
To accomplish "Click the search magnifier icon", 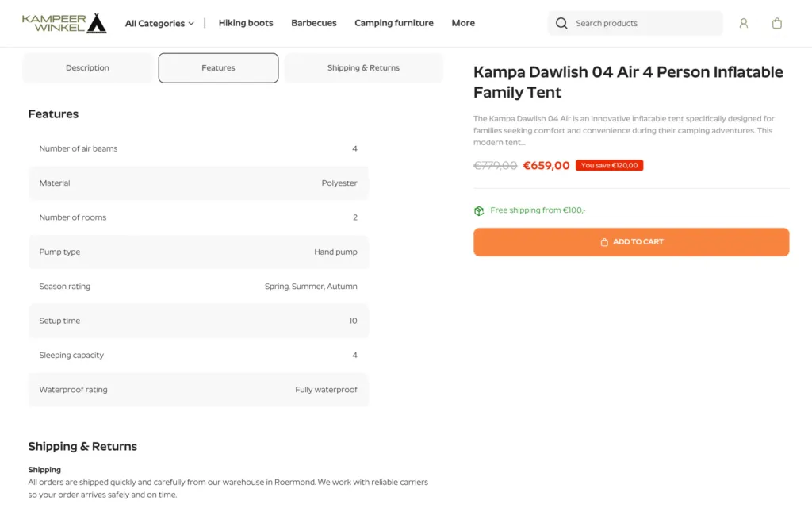I will coord(561,23).
